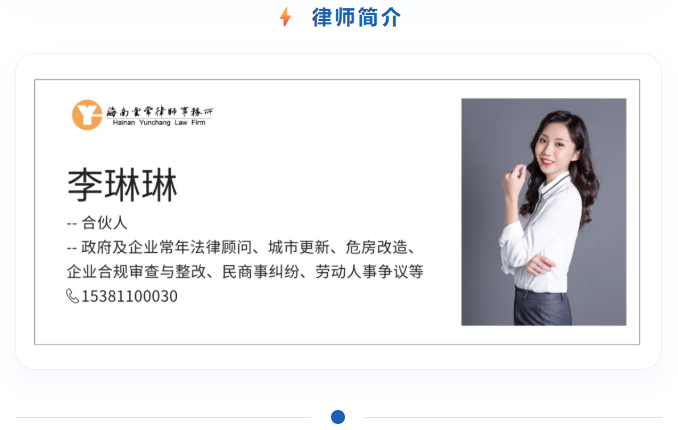The width and height of the screenshot is (678, 430).
Task: Click the Chinese calligraphy firm name
Action: point(160,112)
